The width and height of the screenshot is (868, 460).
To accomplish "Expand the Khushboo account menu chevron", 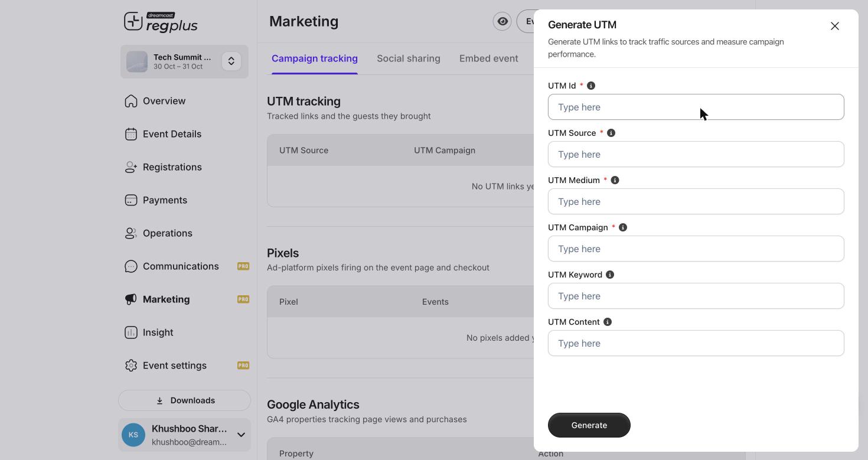I will point(241,435).
